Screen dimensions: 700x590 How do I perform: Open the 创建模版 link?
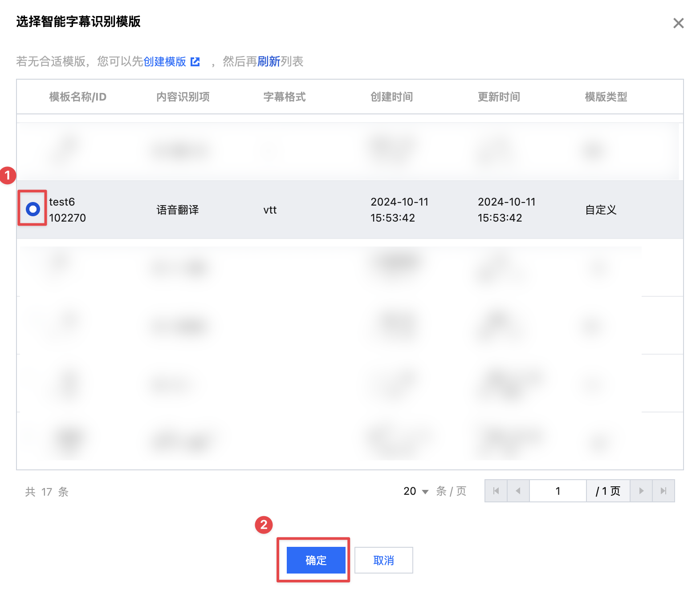tap(165, 61)
